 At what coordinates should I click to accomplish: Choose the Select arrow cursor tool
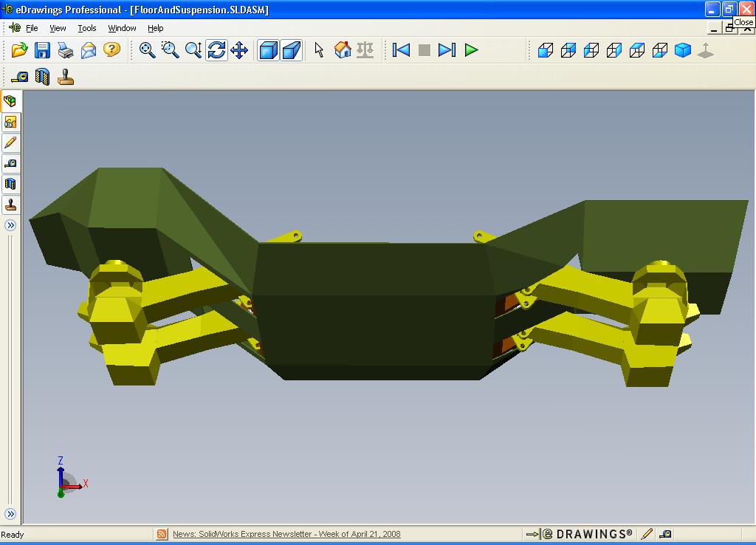319,50
